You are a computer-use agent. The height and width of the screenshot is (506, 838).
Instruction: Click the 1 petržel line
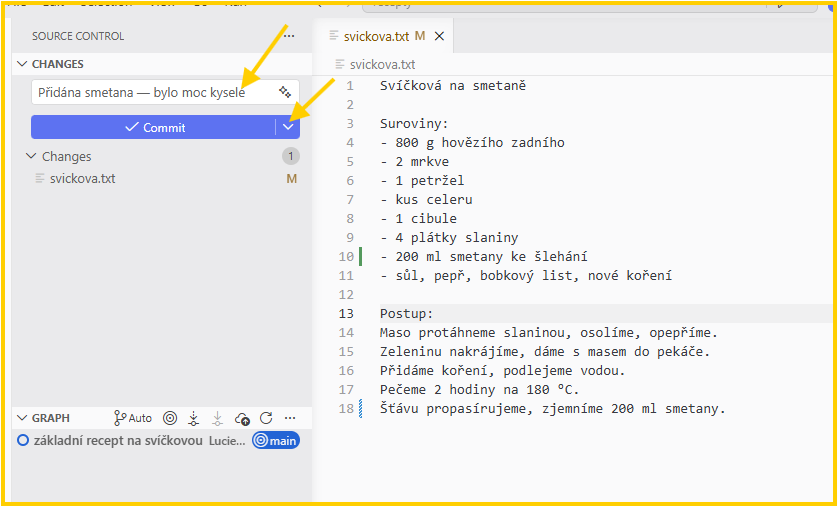click(x=422, y=181)
